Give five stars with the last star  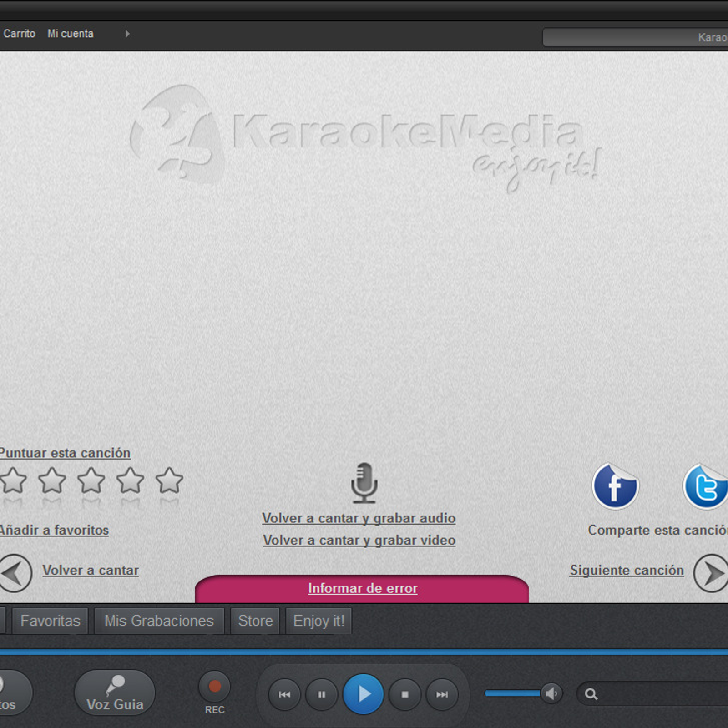point(169,480)
